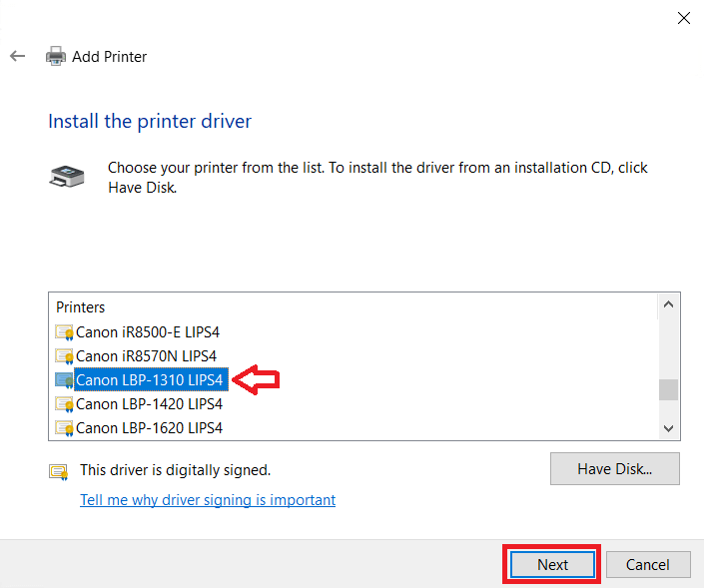Open 'Tell me why driver signing is important'
This screenshot has height=588, width=704.
point(208,500)
